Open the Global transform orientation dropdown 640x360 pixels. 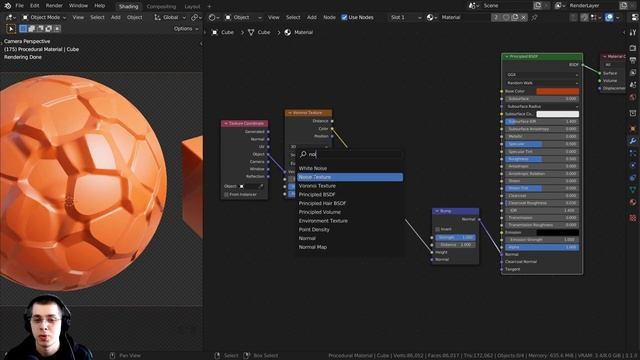pos(170,18)
